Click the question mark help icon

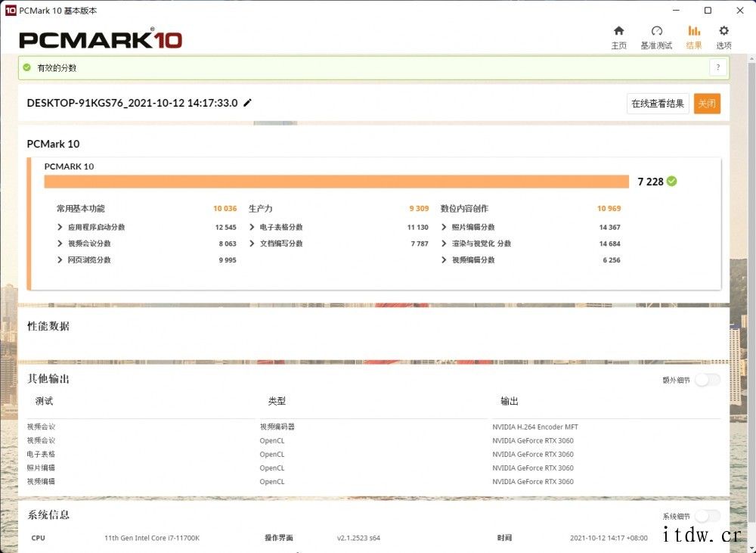(x=717, y=67)
